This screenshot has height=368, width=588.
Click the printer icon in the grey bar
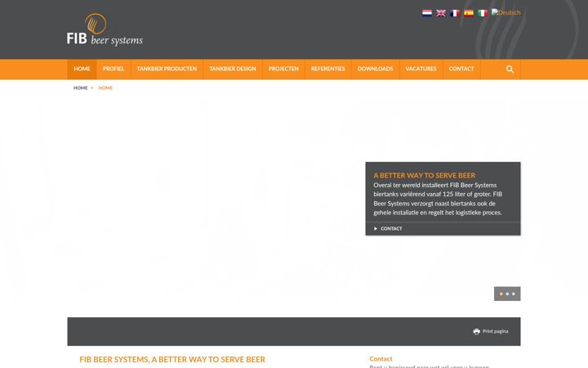tap(476, 331)
